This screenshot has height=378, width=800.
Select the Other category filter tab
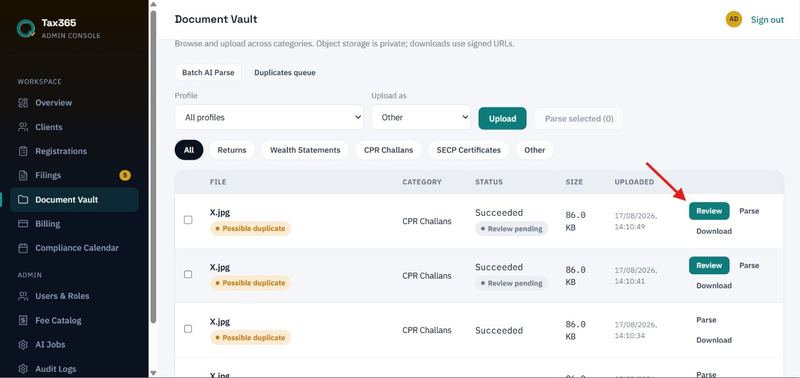(535, 150)
